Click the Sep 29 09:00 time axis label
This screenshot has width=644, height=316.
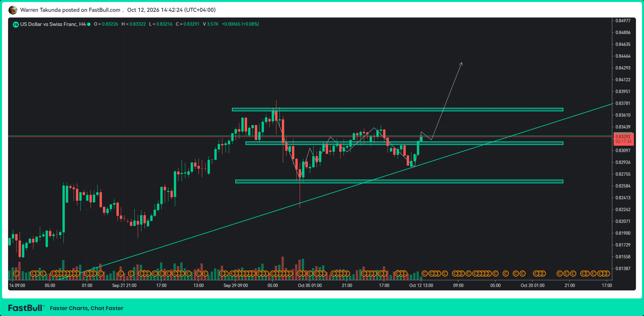coord(236,286)
